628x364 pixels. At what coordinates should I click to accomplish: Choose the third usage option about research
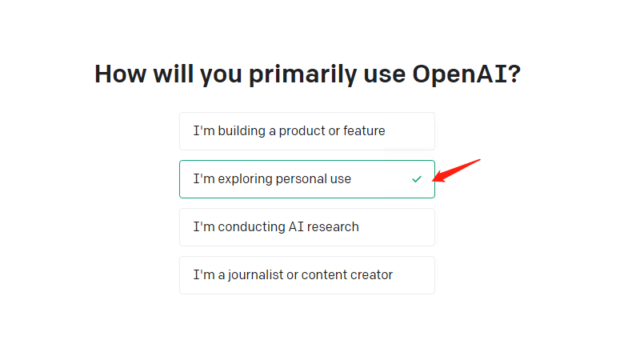pos(306,227)
